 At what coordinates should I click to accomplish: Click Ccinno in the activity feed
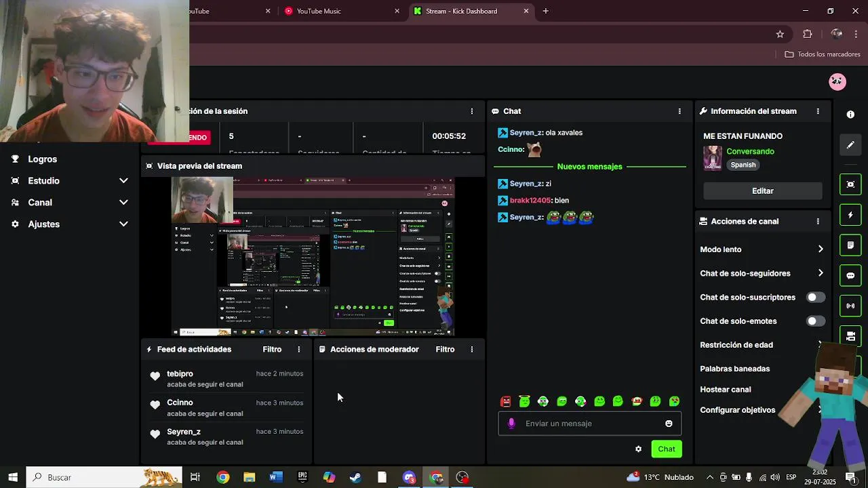pos(180,403)
